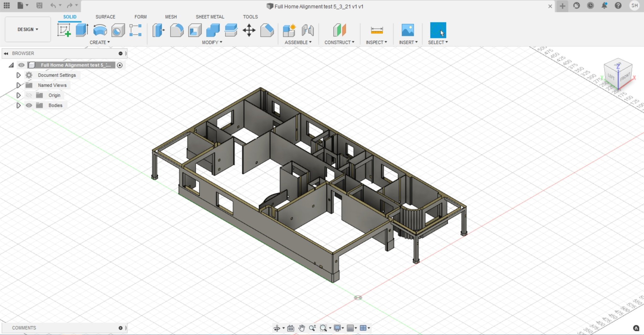Collapse the BROWSER panel arrows

(x=6, y=53)
